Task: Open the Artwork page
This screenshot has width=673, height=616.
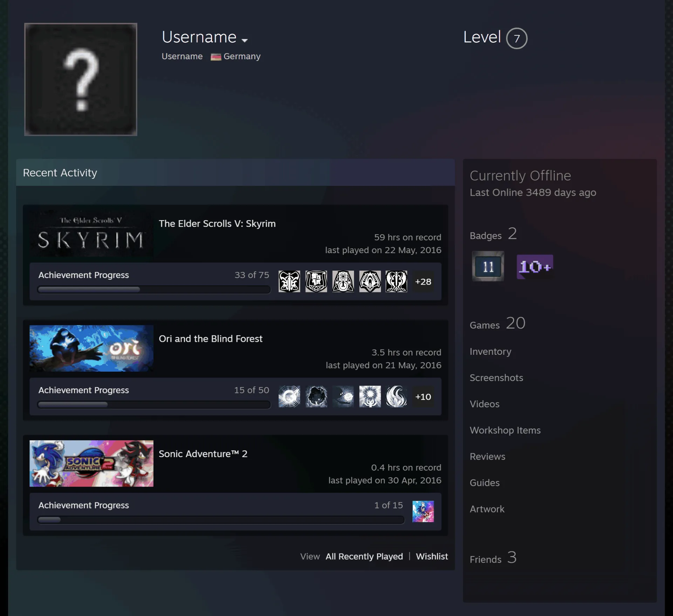Action: coord(487,509)
